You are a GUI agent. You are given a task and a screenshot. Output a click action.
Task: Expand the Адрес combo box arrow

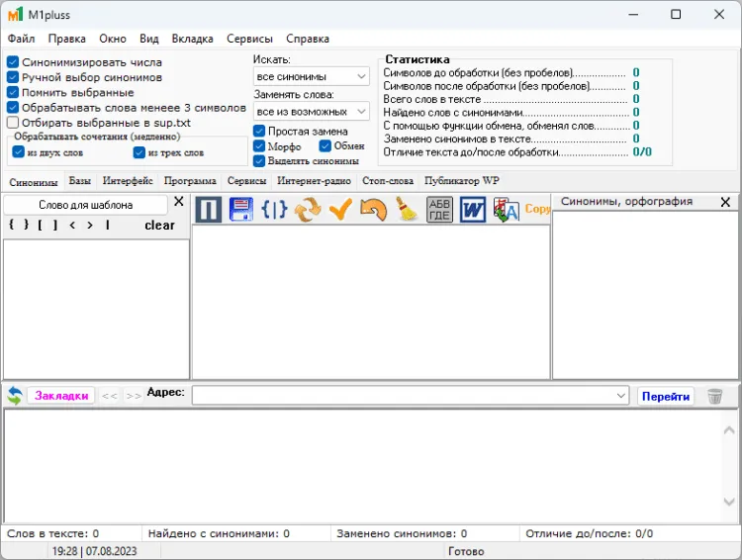[x=621, y=396]
